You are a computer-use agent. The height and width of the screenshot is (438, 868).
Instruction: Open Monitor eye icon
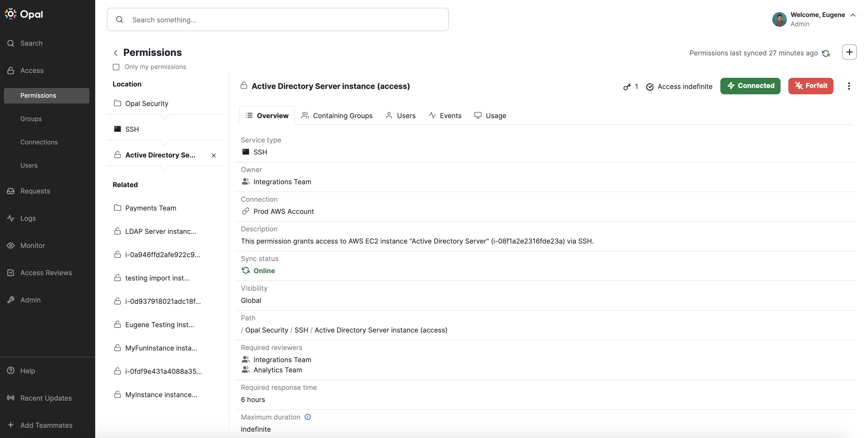pos(11,245)
